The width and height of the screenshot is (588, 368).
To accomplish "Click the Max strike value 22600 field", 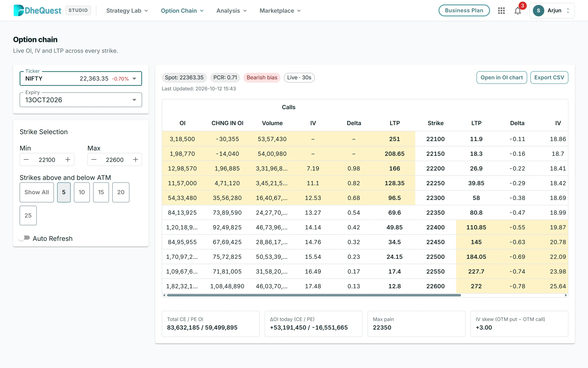I will [115, 160].
